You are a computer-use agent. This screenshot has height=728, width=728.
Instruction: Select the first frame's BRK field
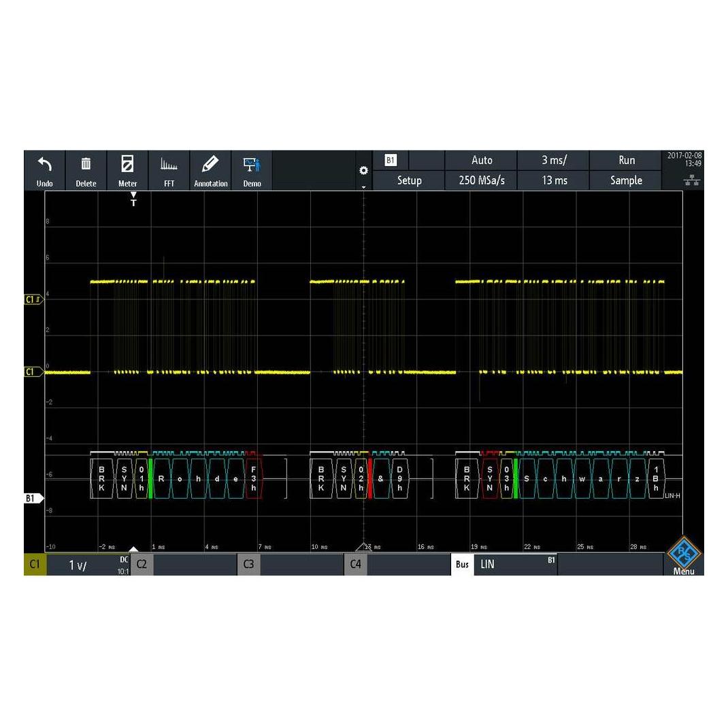tap(101, 479)
